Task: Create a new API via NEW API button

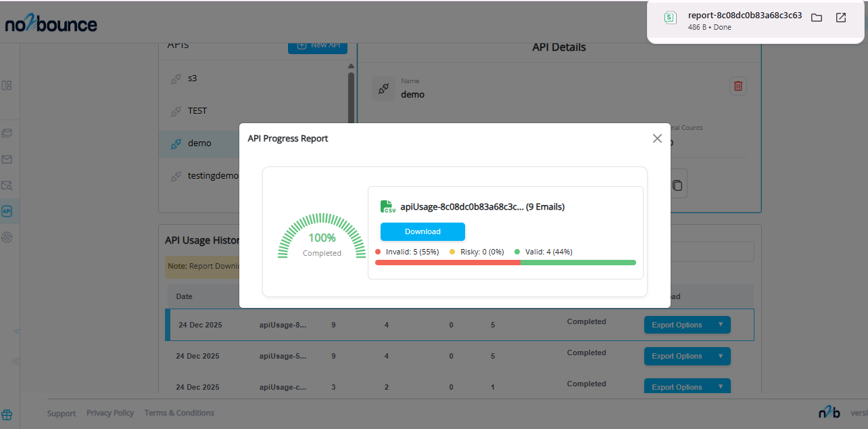Action: coord(317,45)
